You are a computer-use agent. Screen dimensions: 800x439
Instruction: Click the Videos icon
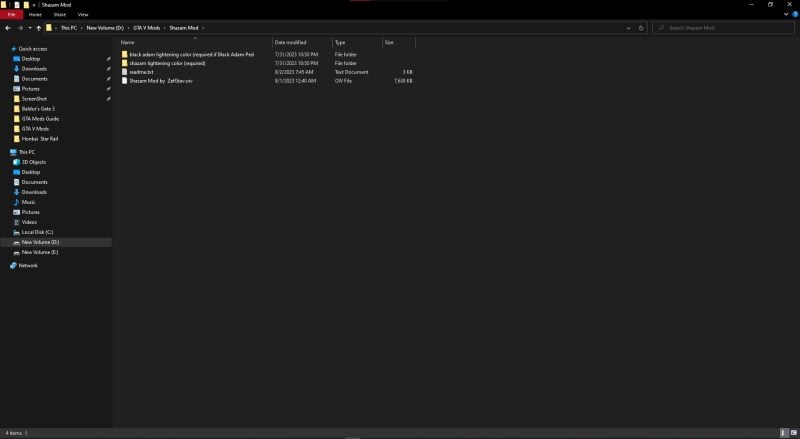16,222
